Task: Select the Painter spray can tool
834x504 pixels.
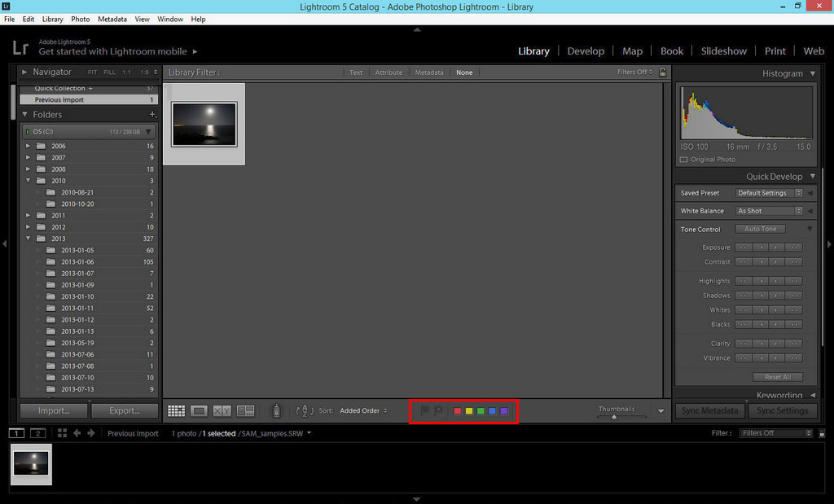Action: point(276,411)
